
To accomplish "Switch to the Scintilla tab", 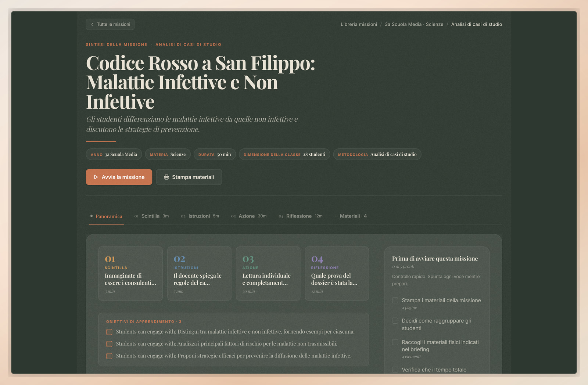I will (x=151, y=216).
